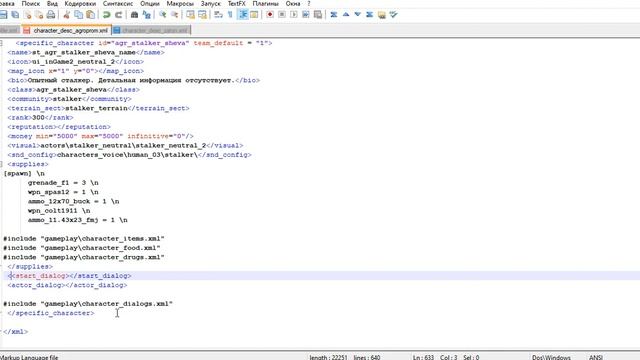Click the st_agr_stalker_sheva_name line

click(86, 52)
